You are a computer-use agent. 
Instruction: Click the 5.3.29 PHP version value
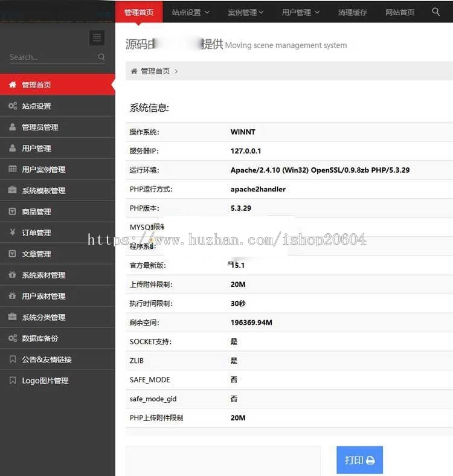point(241,208)
